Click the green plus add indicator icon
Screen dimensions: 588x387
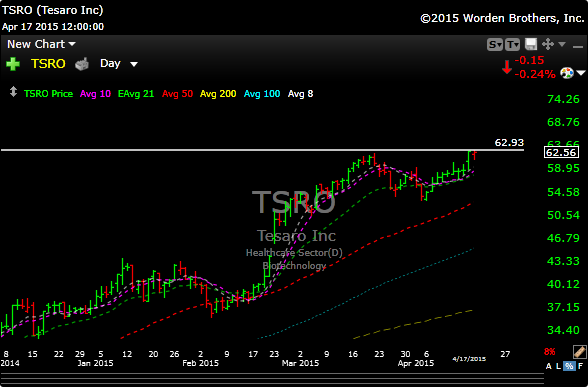click(13, 64)
